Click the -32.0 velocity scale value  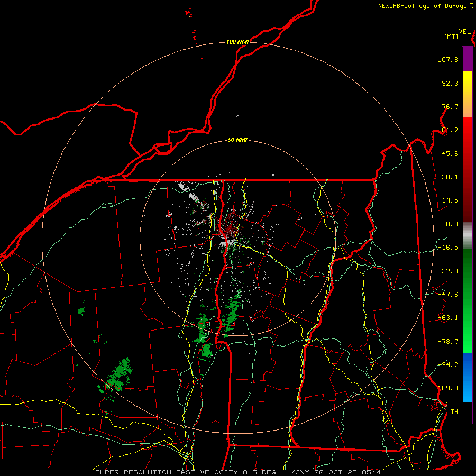point(448,271)
